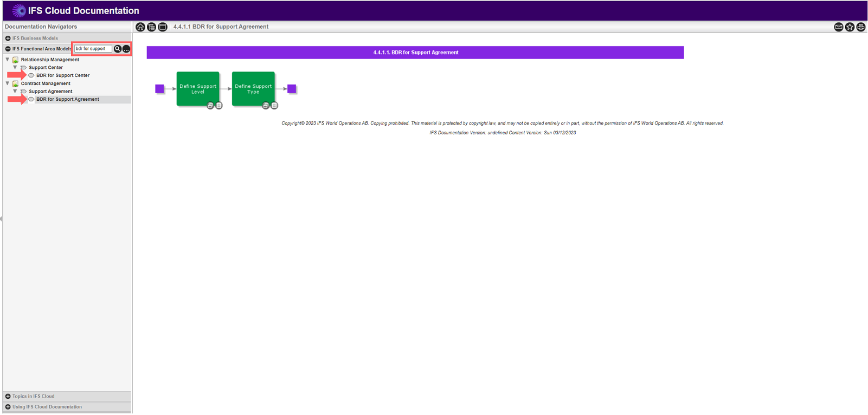Click the small page icon on Define Support Level
Viewport: 868px width, 415px height.
coord(219,106)
